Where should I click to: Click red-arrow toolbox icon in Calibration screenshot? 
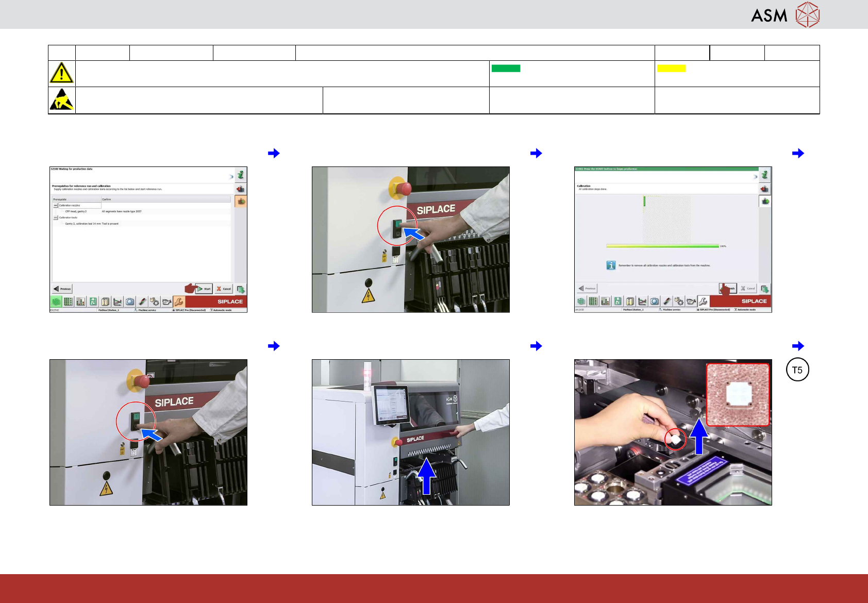point(765,189)
